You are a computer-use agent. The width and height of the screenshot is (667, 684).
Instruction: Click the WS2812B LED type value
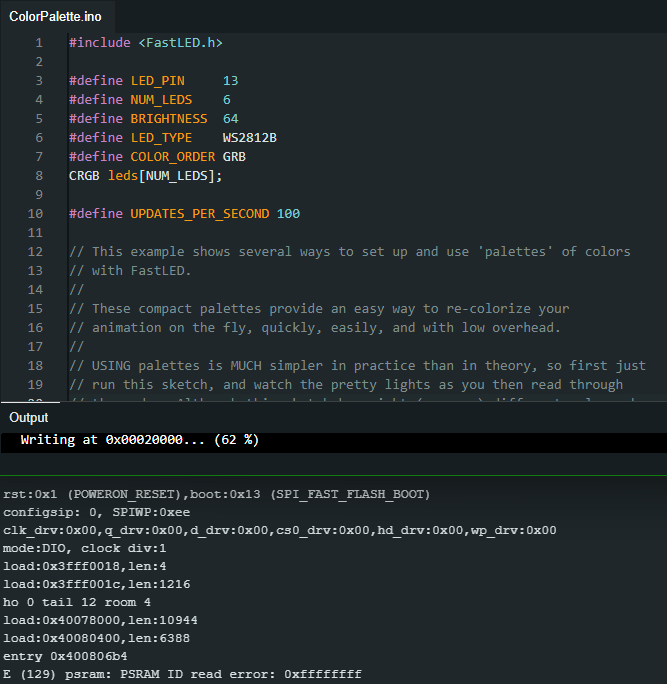pyautogui.click(x=249, y=137)
